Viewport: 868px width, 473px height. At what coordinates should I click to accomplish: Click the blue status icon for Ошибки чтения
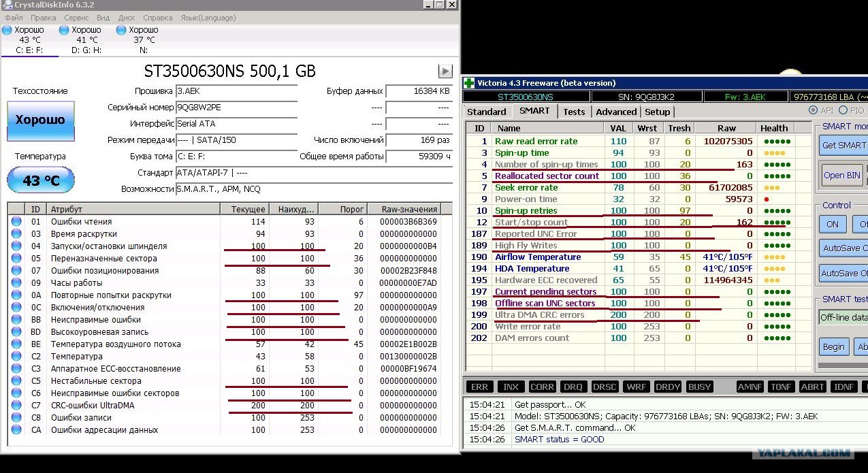click(16, 222)
